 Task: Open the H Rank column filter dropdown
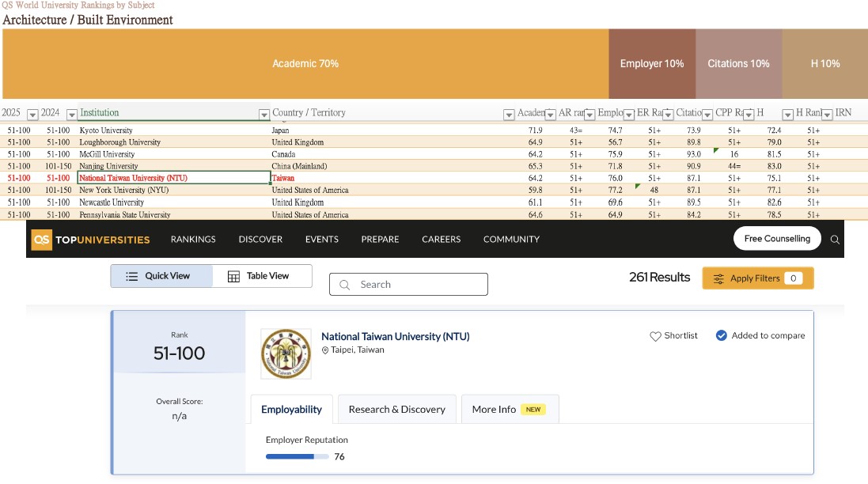point(827,115)
